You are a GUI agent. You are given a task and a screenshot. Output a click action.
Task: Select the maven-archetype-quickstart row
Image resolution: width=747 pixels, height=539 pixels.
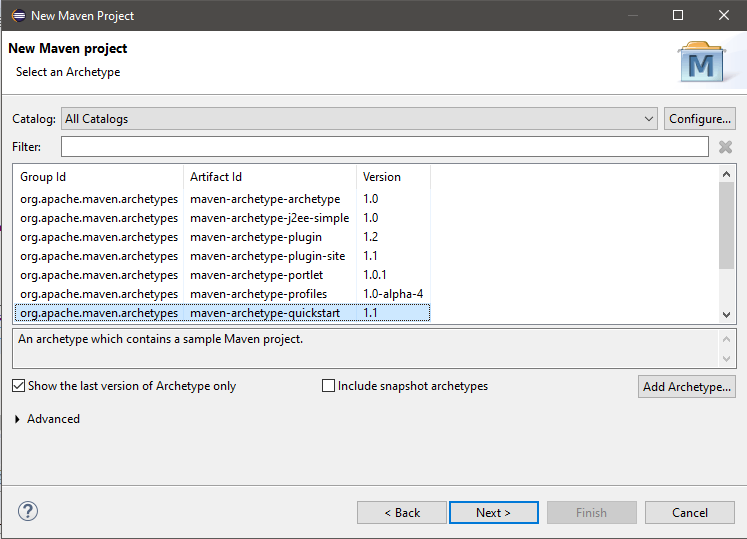coord(222,313)
